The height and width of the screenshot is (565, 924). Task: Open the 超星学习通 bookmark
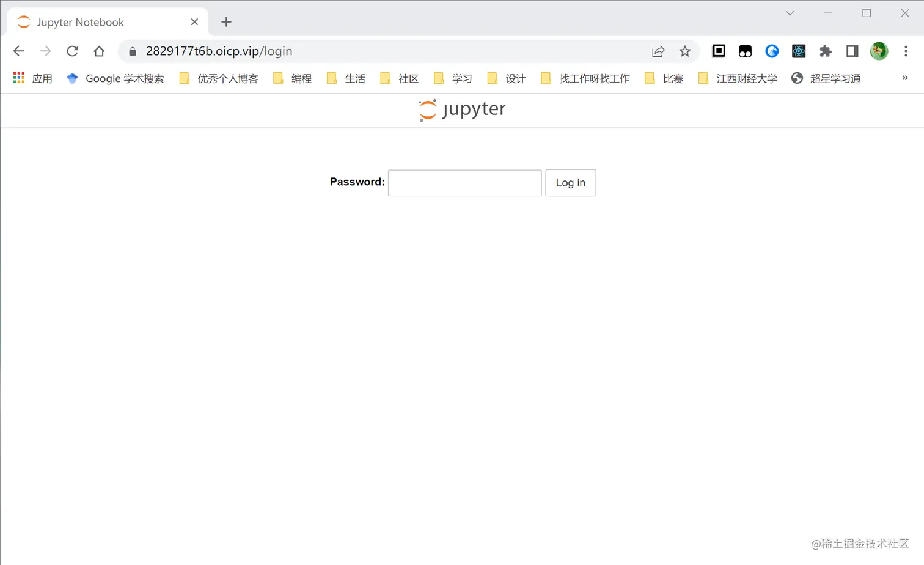826,78
